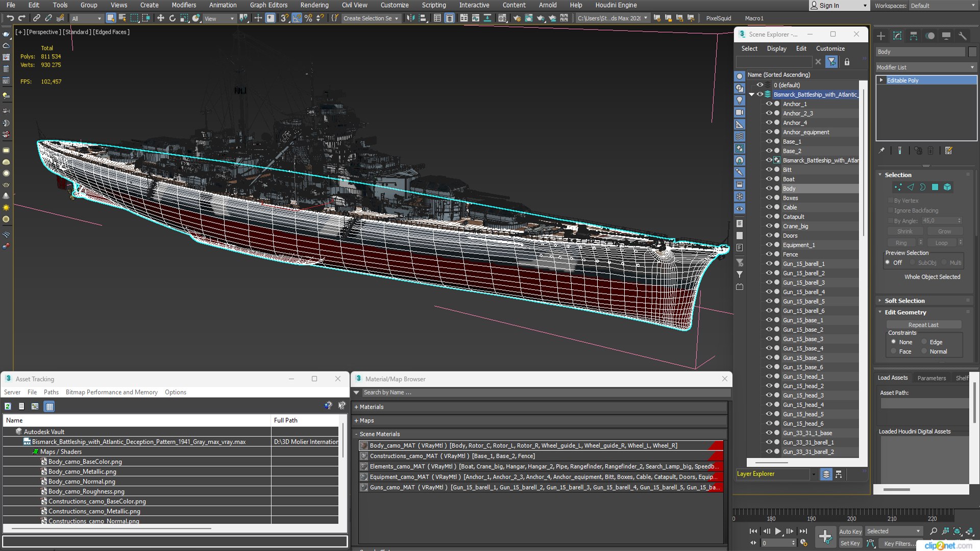Click the Set Key button

[x=850, y=543]
